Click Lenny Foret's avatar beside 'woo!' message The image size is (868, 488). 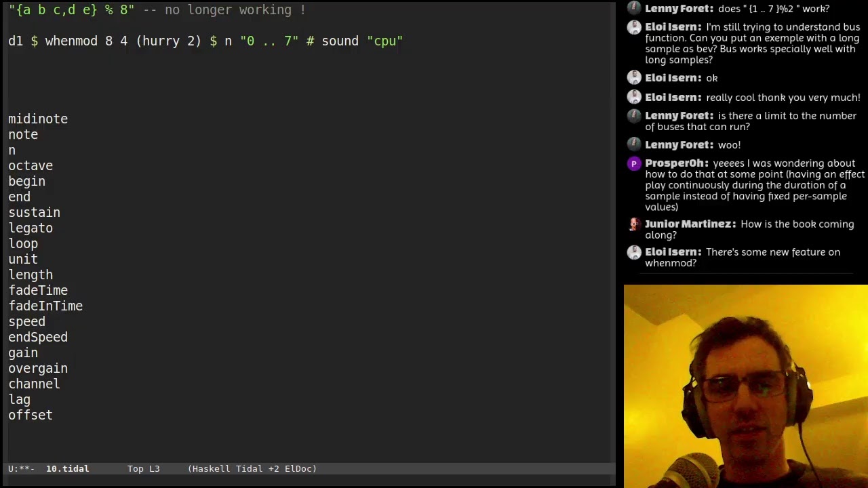click(634, 144)
